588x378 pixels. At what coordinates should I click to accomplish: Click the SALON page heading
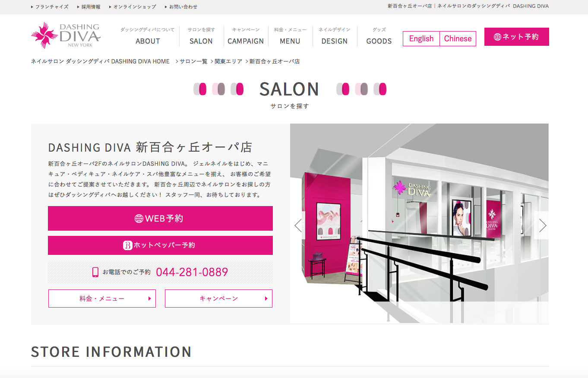[289, 89]
